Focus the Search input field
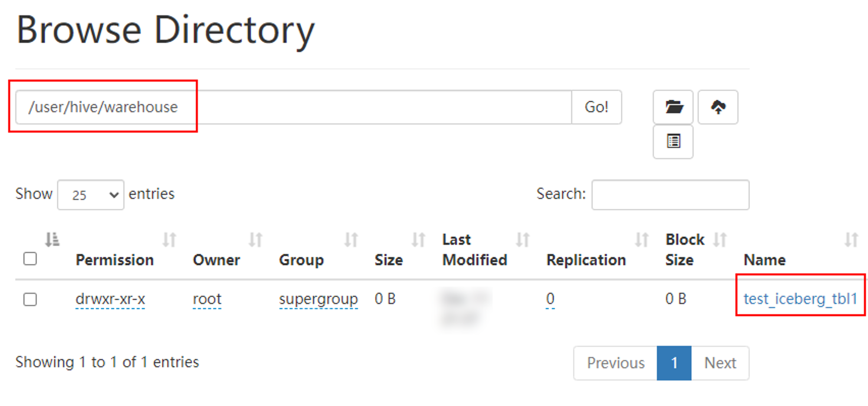 click(670, 195)
